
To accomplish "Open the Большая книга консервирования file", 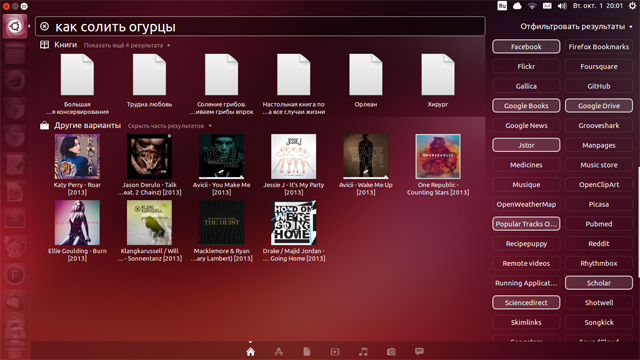I will 77,84.
